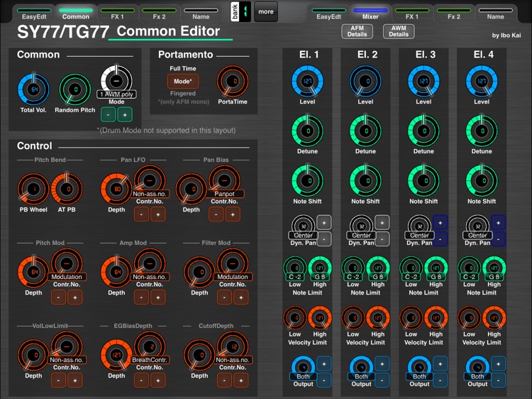Click Pitch Mod Modulation selector knob
The width and height of the screenshot is (532, 399).
click(x=67, y=264)
